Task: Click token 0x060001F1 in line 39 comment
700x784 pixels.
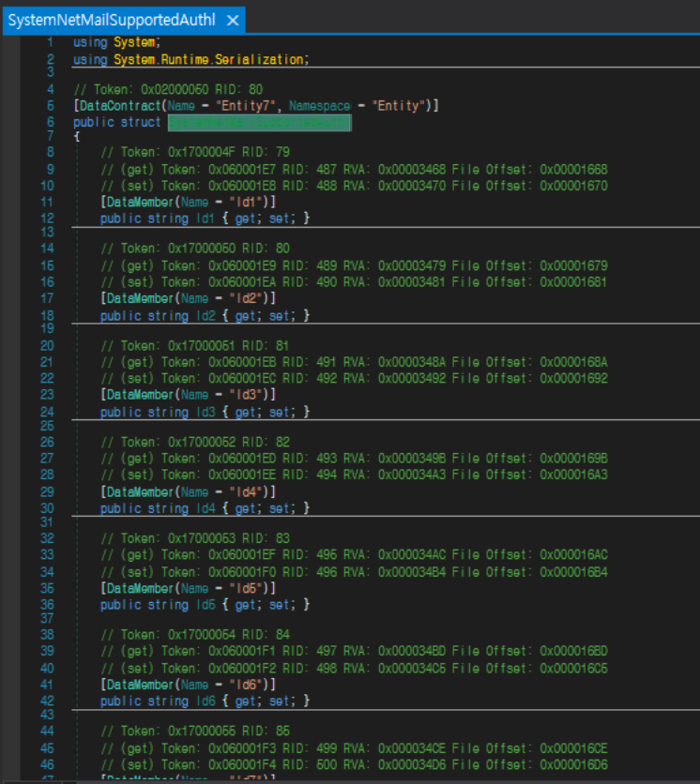Action: (242, 651)
